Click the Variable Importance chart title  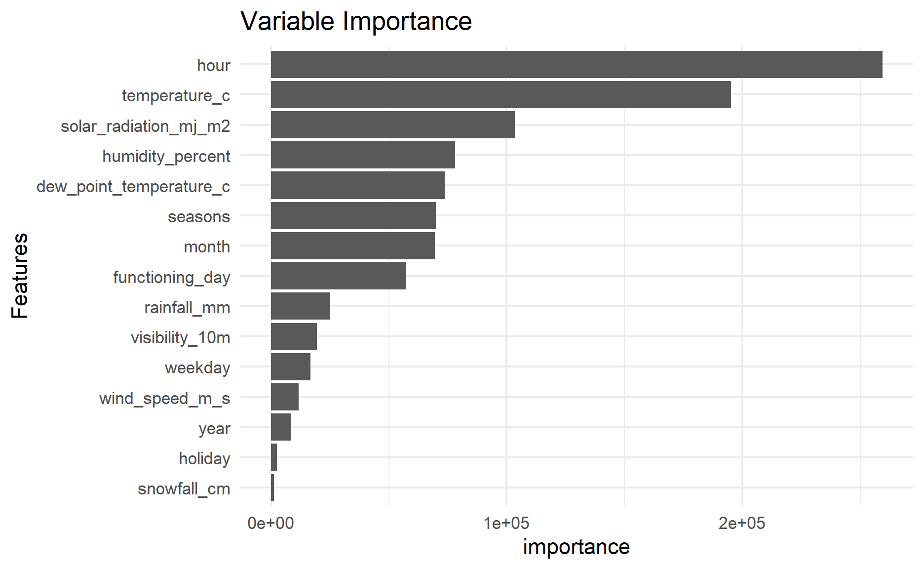click(x=356, y=22)
